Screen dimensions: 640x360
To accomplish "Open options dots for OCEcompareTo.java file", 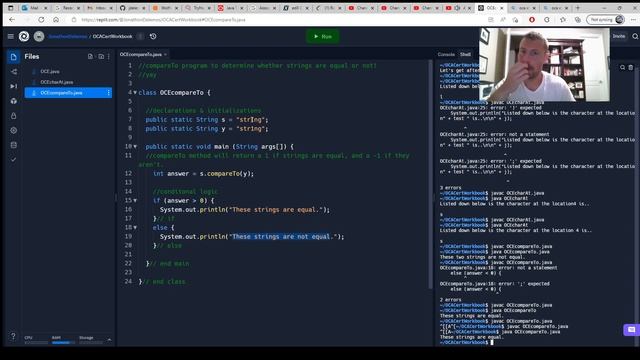I will [108, 93].
